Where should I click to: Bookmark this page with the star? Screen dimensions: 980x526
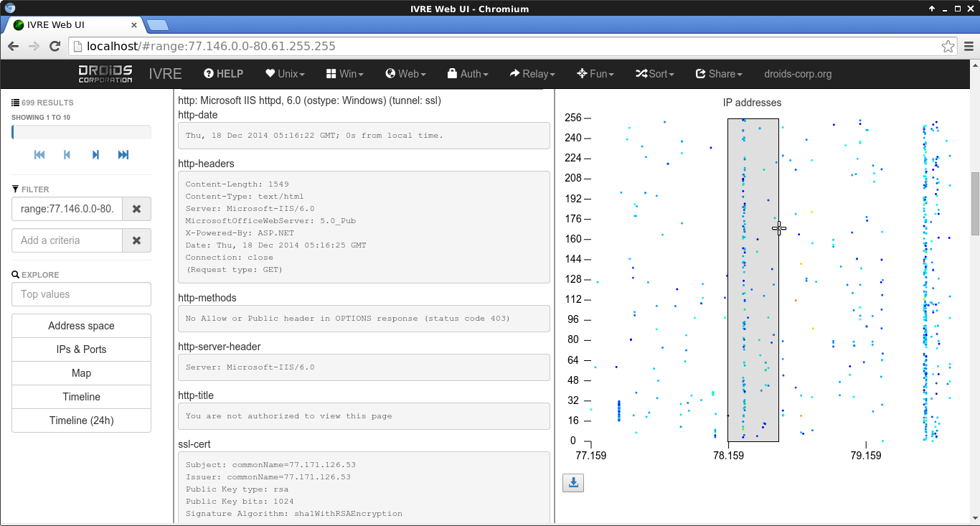tap(948, 47)
